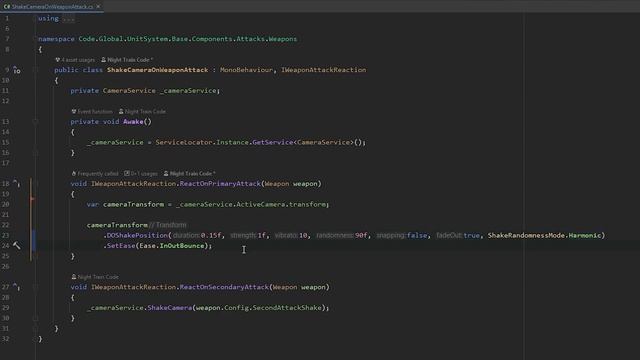Click the 0.15f duration value
Viewport: 640px width, 360px height.
(211, 235)
